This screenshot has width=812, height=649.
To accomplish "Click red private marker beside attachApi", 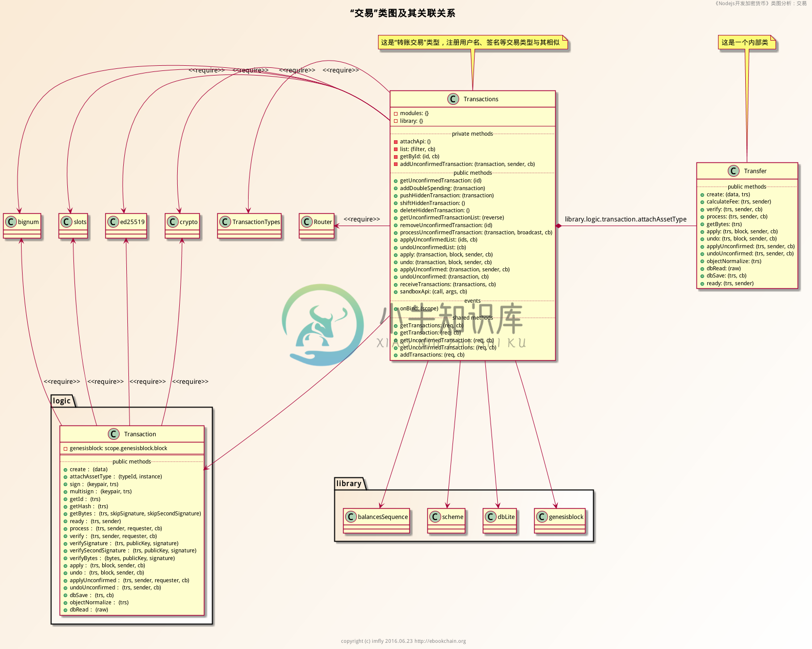I will [396, 142].
